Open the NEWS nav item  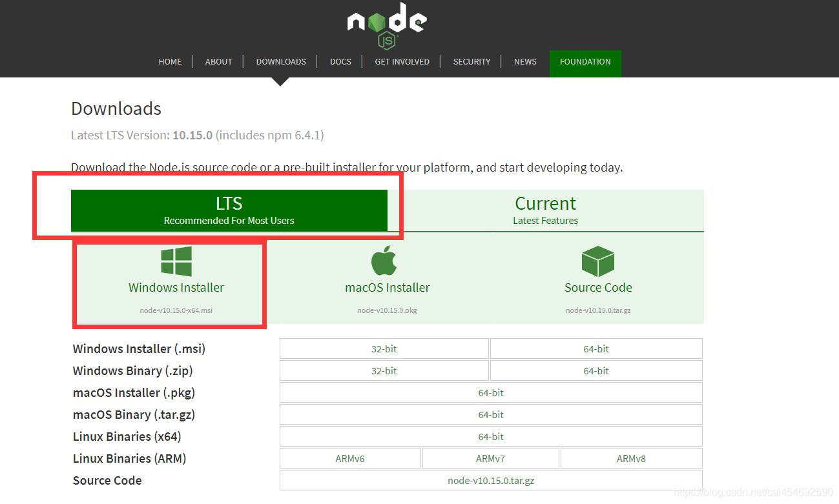pyautogui.click(x=525, y=62)
